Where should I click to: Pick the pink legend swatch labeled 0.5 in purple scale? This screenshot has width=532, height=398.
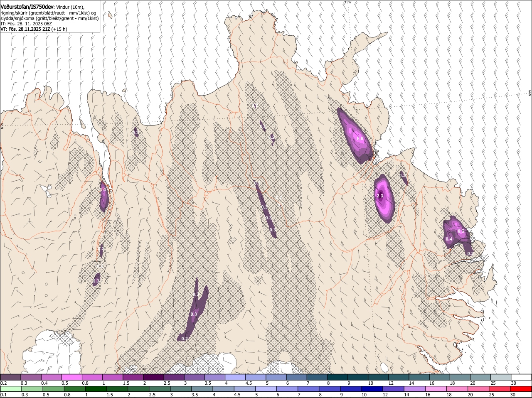(71, 377)
